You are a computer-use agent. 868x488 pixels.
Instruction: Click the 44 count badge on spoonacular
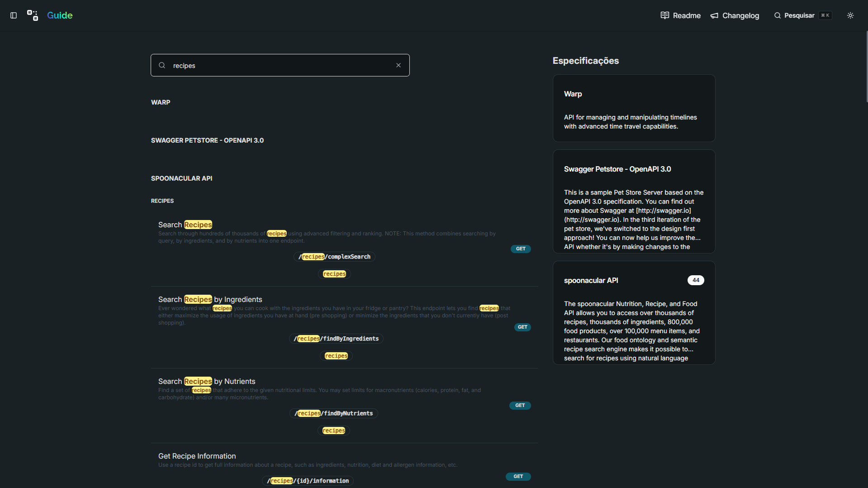(696, 280)
